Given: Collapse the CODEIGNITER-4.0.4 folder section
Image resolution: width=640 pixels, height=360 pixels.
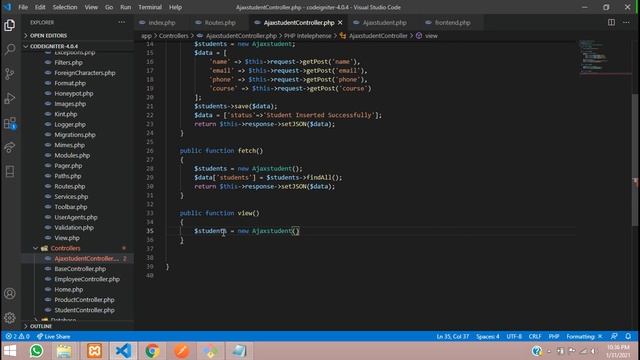Looking at the screenshot, I should click(53, 46).
